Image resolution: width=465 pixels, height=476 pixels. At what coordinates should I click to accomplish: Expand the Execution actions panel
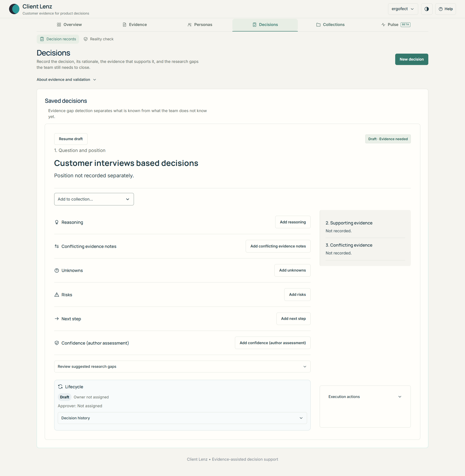pyautogui.click(x=365, y=397)
